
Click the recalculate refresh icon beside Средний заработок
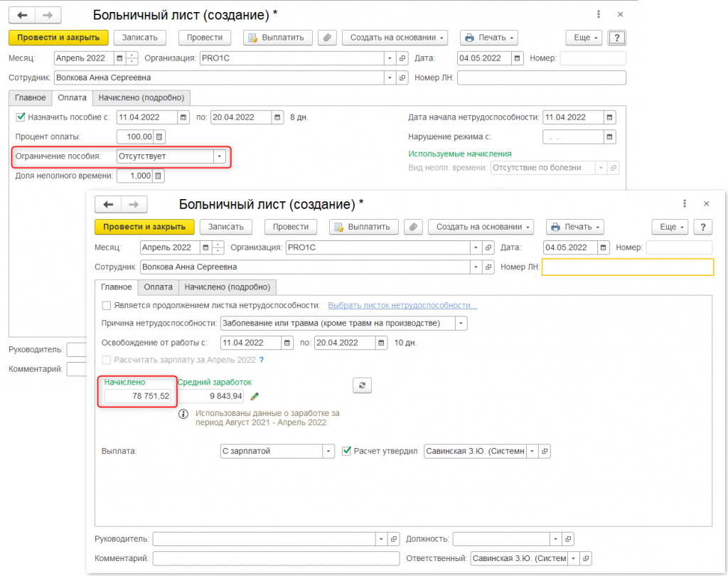tap(363, 385)
